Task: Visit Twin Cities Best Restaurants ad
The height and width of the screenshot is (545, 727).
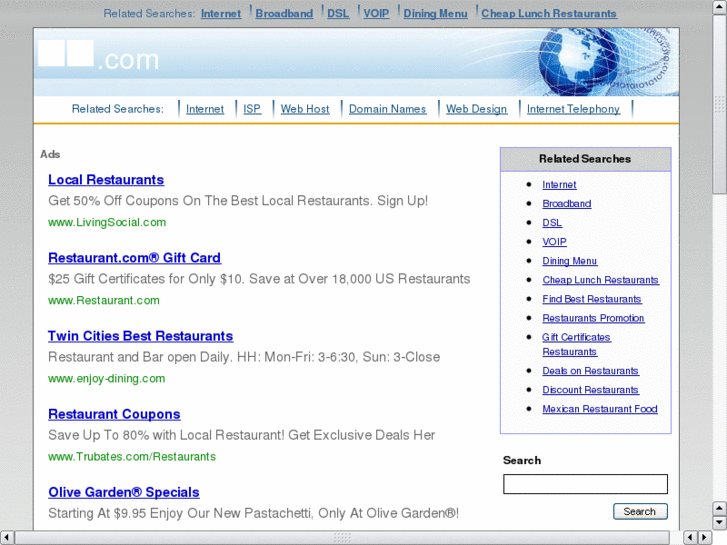Action: pyautogui.click(x=140, y=336)
